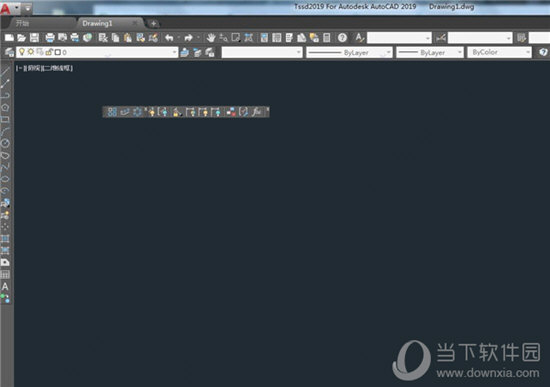
Task: Toggle layer 0 freeze sun icon
Action: point(31,52)
